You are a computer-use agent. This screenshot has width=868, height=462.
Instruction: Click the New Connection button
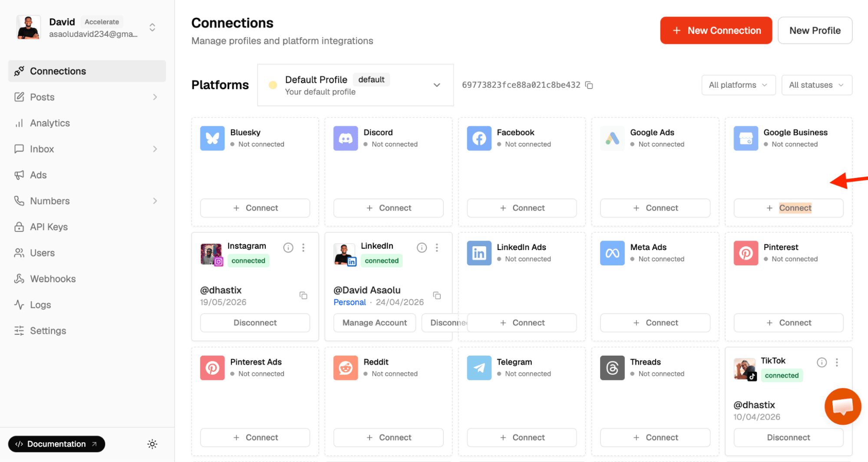(x=716, y=30)
